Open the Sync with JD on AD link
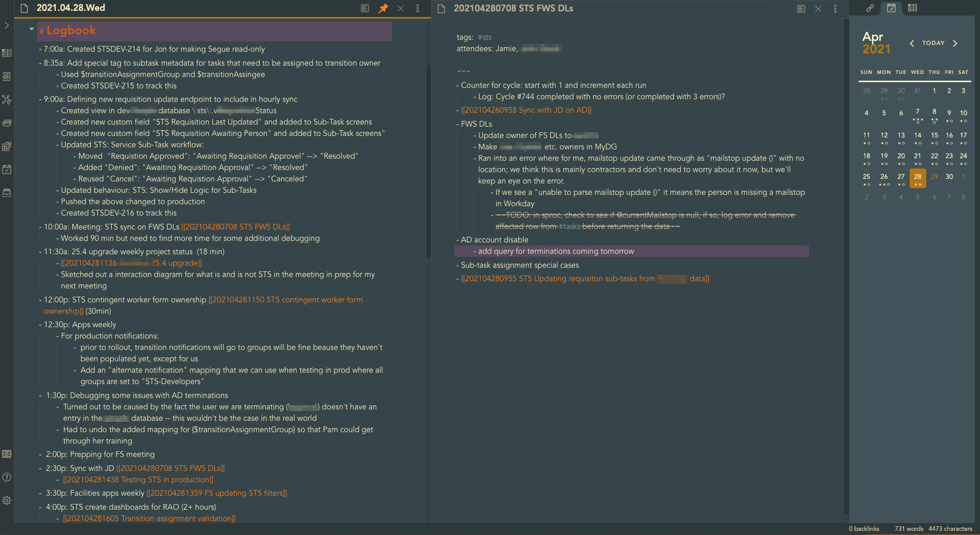 pyautogui.click(x=525, y=110)
